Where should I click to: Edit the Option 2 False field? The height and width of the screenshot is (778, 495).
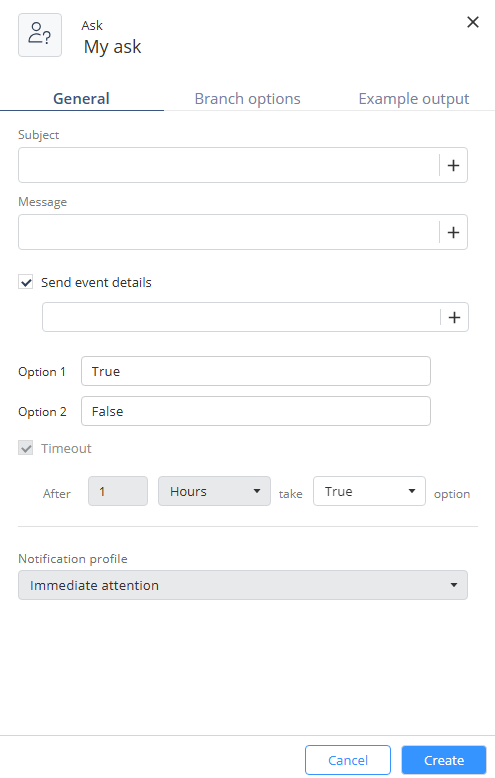[x=256, y=411]
